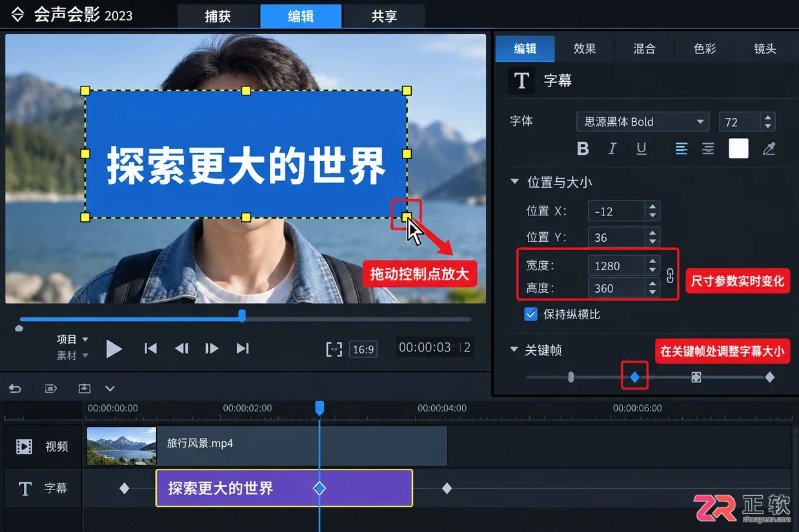
Task: Increase the font size stepper
Action: (767, 117)
